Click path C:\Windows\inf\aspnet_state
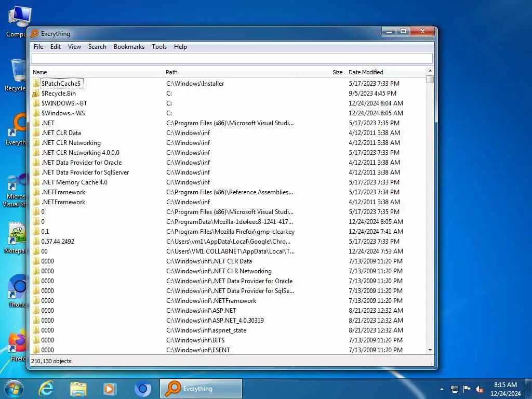Viewport: 532px width, 399px height. (206, 330)
